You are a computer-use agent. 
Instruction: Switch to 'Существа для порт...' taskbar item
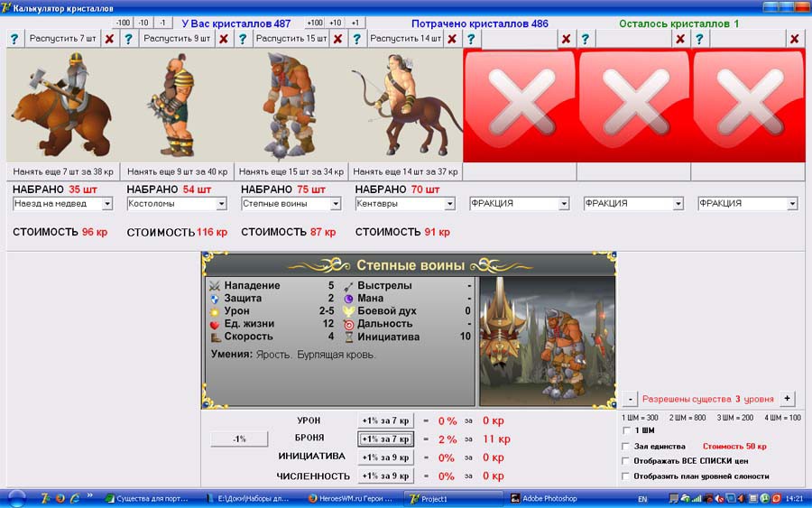coord(149,499)
